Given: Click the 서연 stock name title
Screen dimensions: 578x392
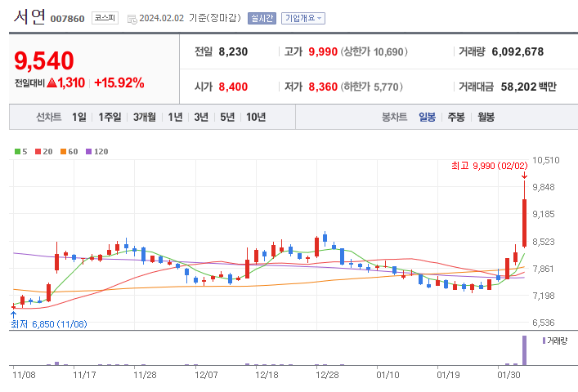Looking at the screenshot, I should point(29,16).
